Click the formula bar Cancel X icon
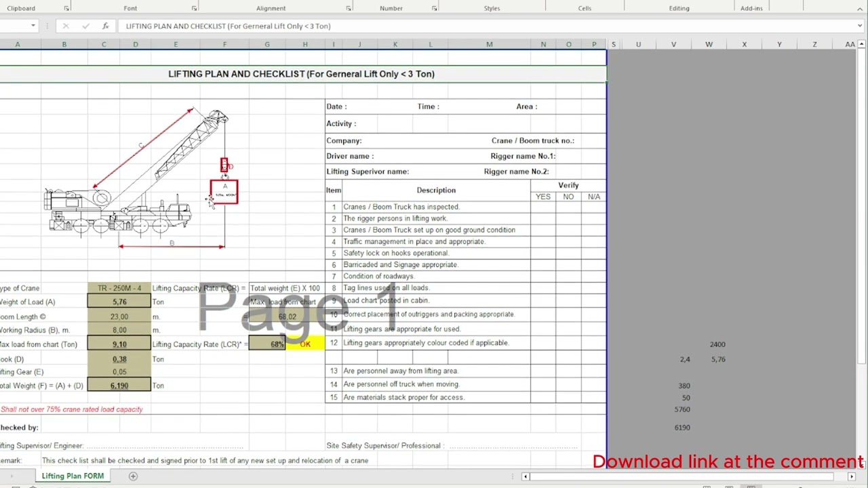Screen dimensions: 868x488 pyautogui.click(x=66, y=26)
